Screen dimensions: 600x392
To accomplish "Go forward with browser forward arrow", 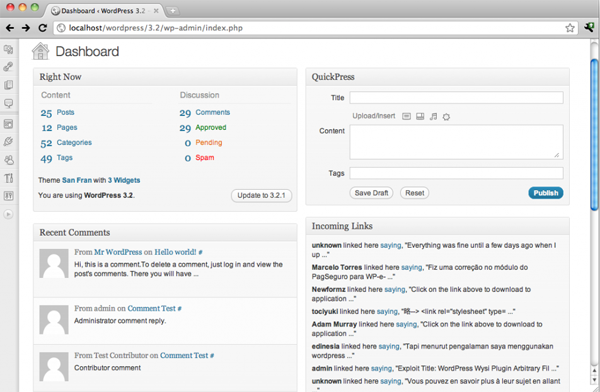I will coord(26,28).
